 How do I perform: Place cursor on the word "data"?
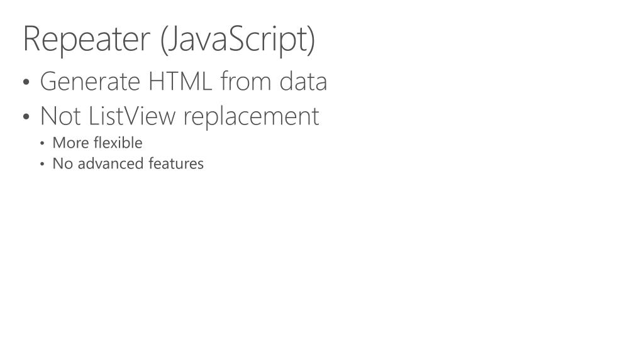303,82
